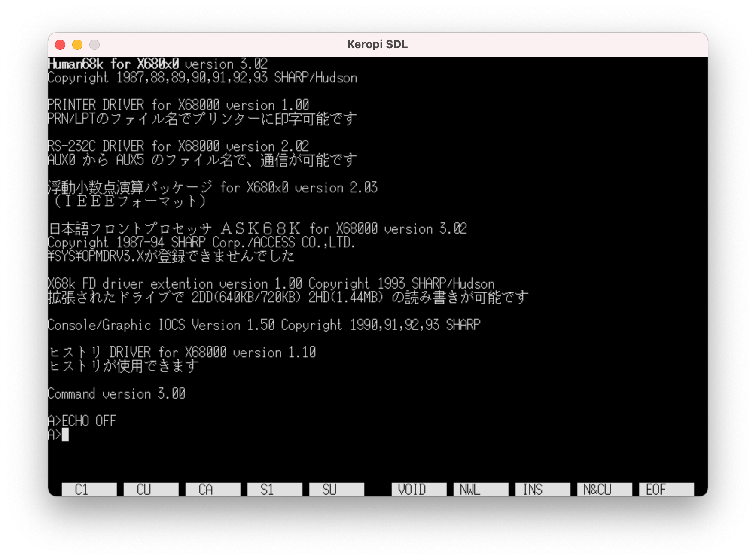Click the Copyright 1987,88,89 SHARP/Hudson line
Viewport: 756px width, 560px height.
click(x=202, y=78)
